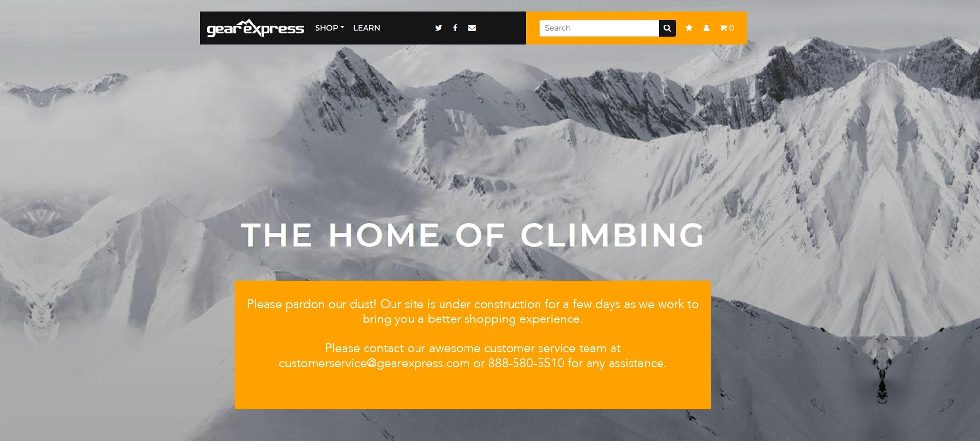Click 'Please contact our awesome customer service' line
Image resolution: width=980 pixels, height=441 pixels.
coord(473,348)
